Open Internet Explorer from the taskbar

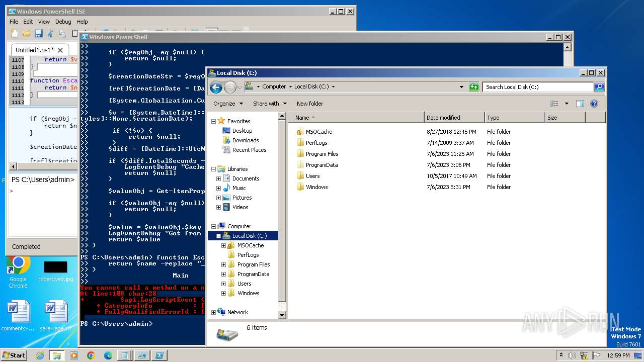40,355
